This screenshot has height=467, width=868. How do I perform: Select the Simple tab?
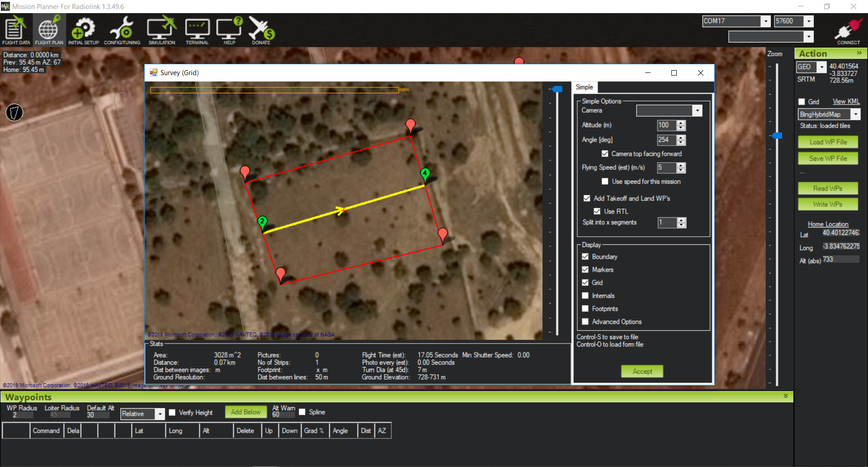584,87
